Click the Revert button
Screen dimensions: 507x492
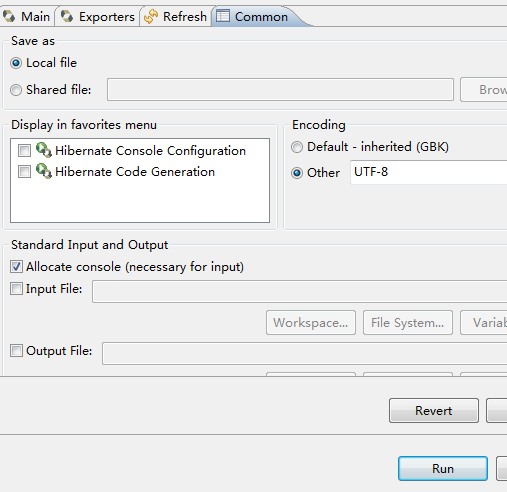click(x=434, y=411)
